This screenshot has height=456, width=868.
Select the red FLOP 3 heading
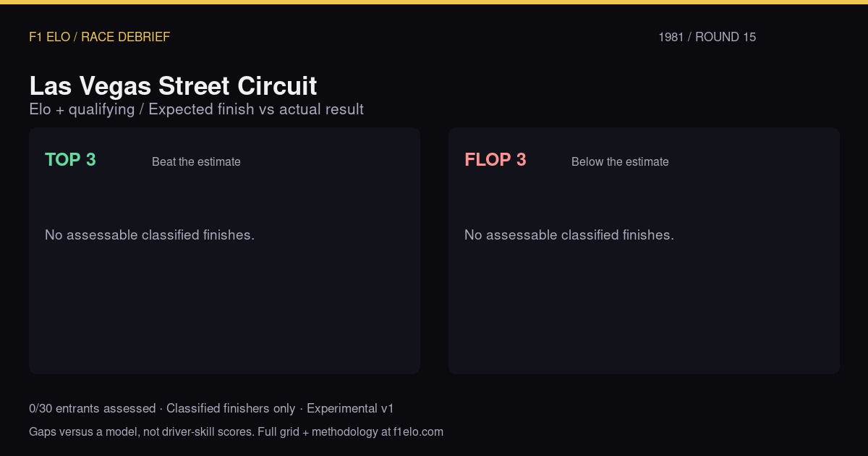(495, 160)
